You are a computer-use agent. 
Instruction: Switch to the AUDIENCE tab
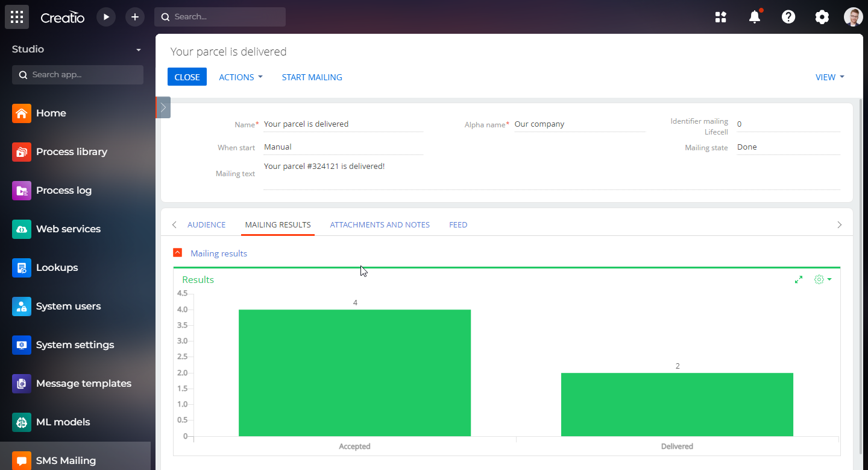[x=206, y=224]
